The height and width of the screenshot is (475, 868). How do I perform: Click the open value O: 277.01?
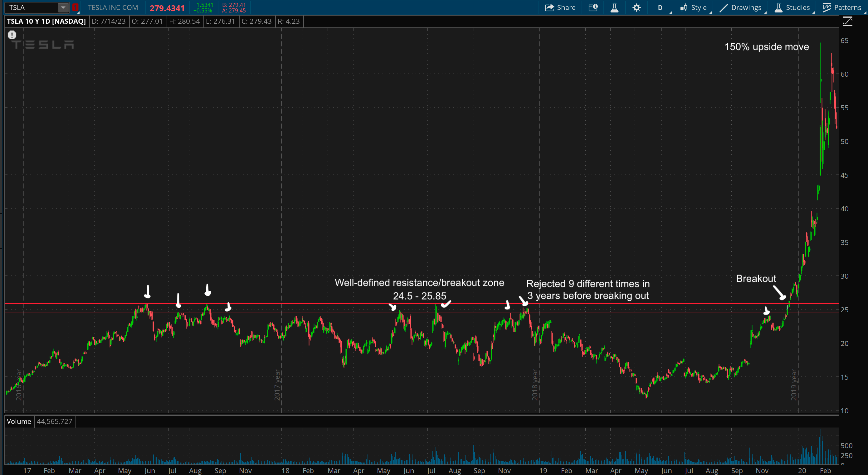click(x=147, y=21)
